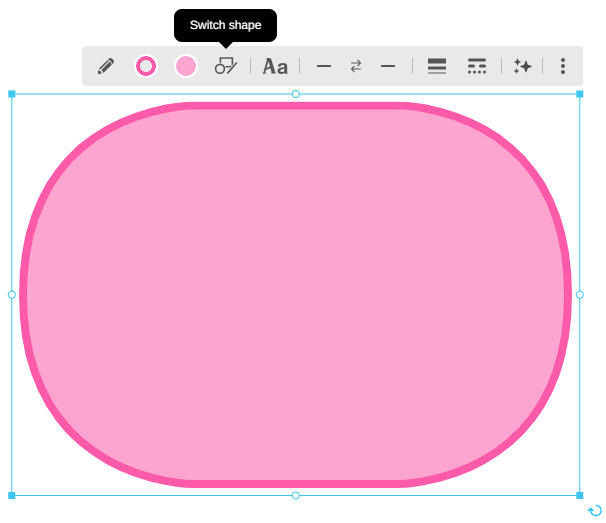
Task: Click the Switch shape icon
Action: (226, 66)
